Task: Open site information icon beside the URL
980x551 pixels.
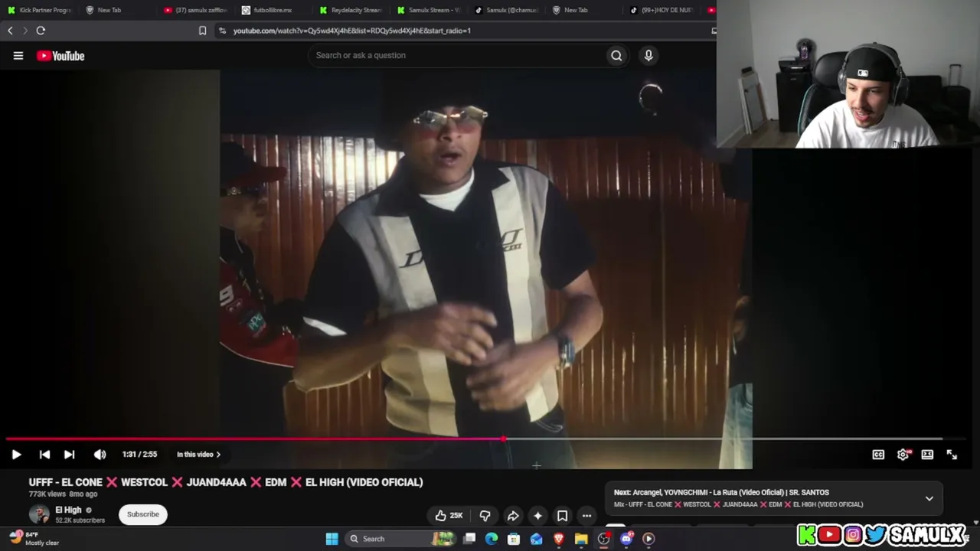Action: [222, 31]
